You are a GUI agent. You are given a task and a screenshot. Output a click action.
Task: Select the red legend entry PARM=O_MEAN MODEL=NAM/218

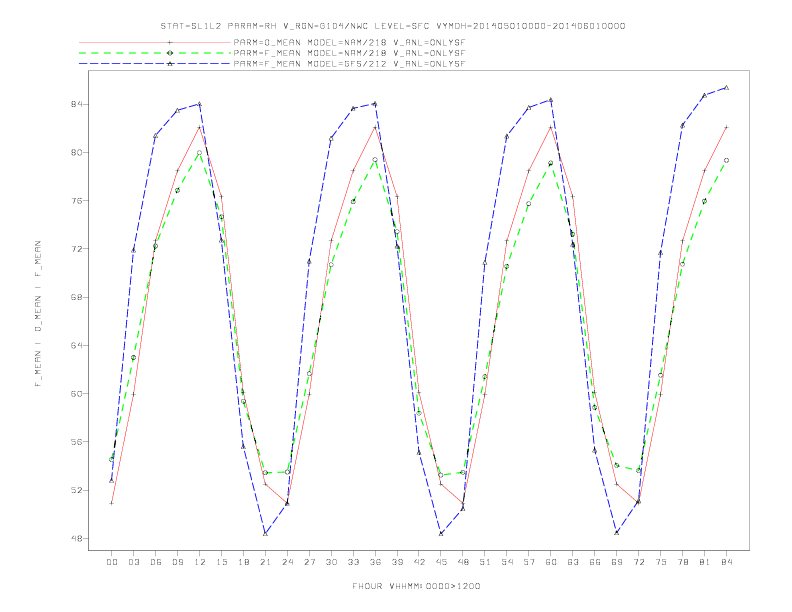(x=349, y=43)
